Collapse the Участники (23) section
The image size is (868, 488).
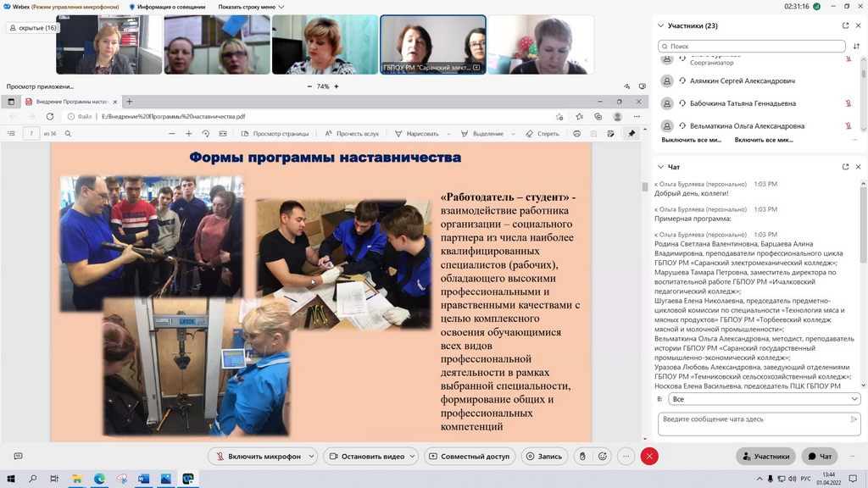[x=660, y=25]
